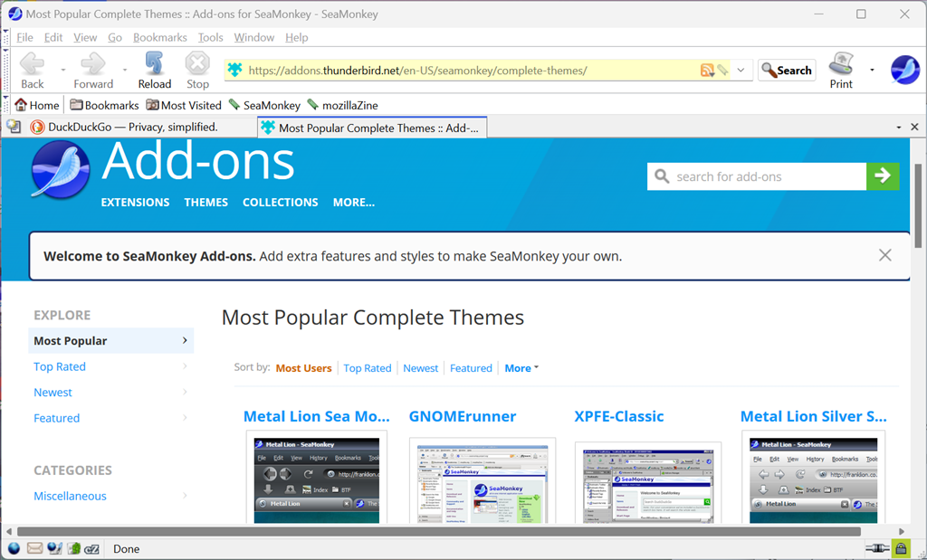Expand the More sort options dropdown
The image size is (927, 560).
pyautogui.click(x=521, y=368)
